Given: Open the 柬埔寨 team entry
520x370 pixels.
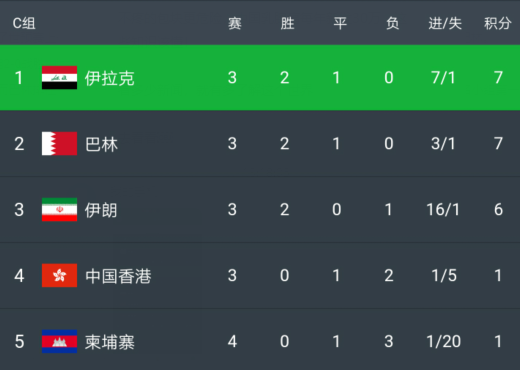Looking at the screenshot, I should coord(109,342).
